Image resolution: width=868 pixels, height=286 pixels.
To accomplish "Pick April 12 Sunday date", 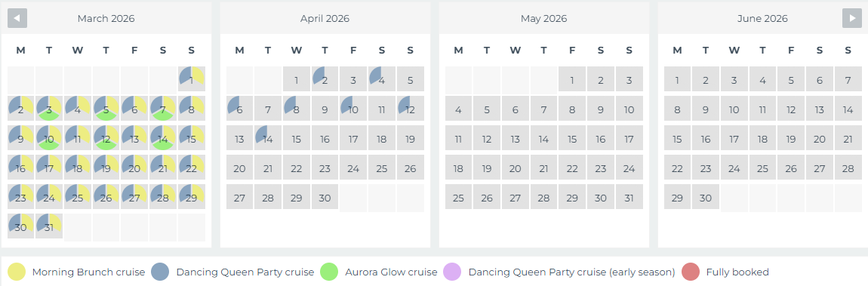I will [410, 109].
